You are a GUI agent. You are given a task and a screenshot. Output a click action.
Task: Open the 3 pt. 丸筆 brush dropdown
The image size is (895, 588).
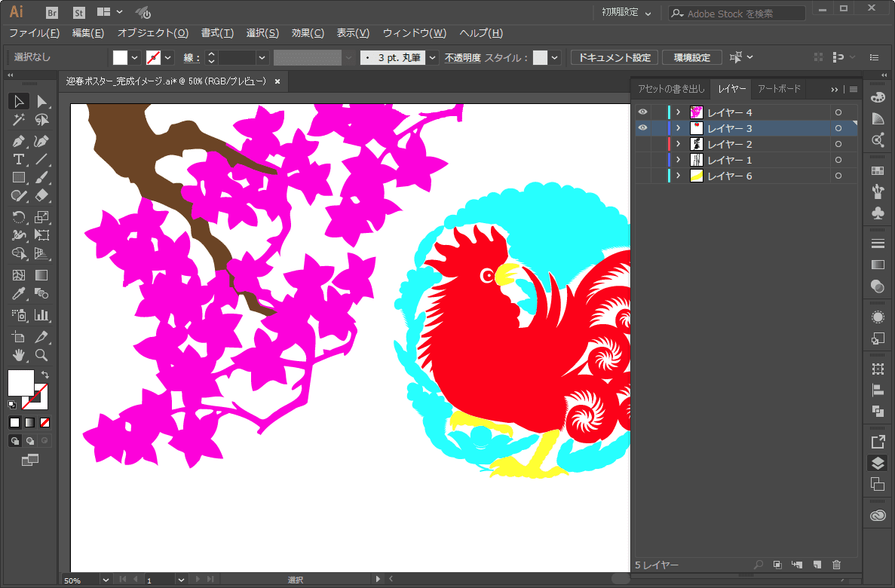[433, 57]
